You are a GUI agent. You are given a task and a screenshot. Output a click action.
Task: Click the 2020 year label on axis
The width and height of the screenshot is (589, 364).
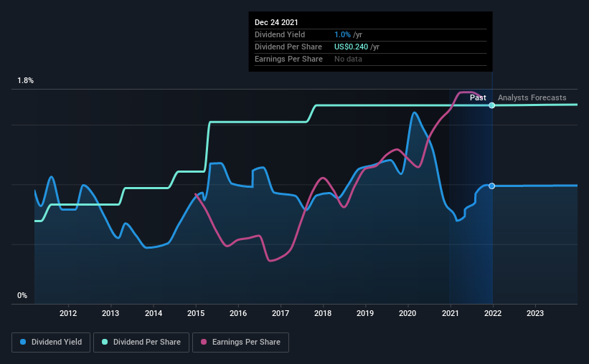(407, 313)
